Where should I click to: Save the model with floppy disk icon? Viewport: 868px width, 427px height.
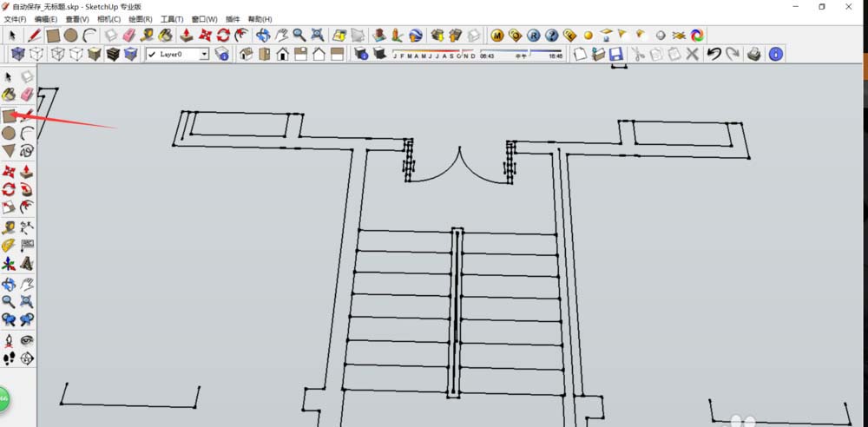pyautogui.click(x=616, y=54)
